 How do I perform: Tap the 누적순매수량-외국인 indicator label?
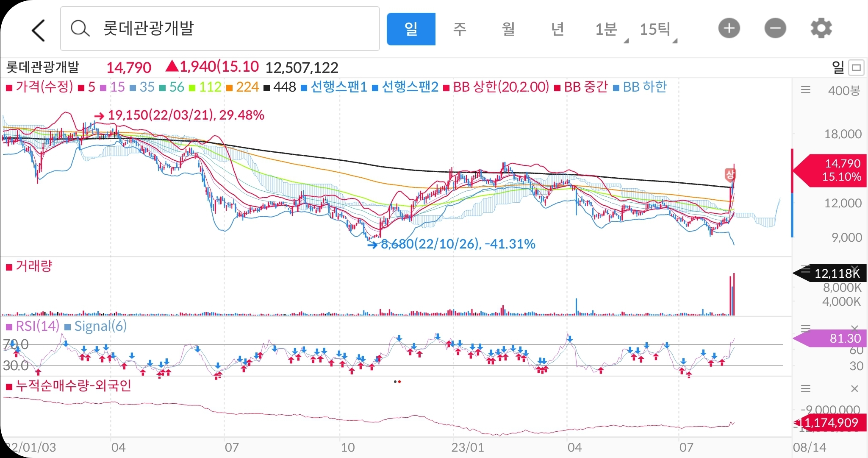tap(69, 386)
